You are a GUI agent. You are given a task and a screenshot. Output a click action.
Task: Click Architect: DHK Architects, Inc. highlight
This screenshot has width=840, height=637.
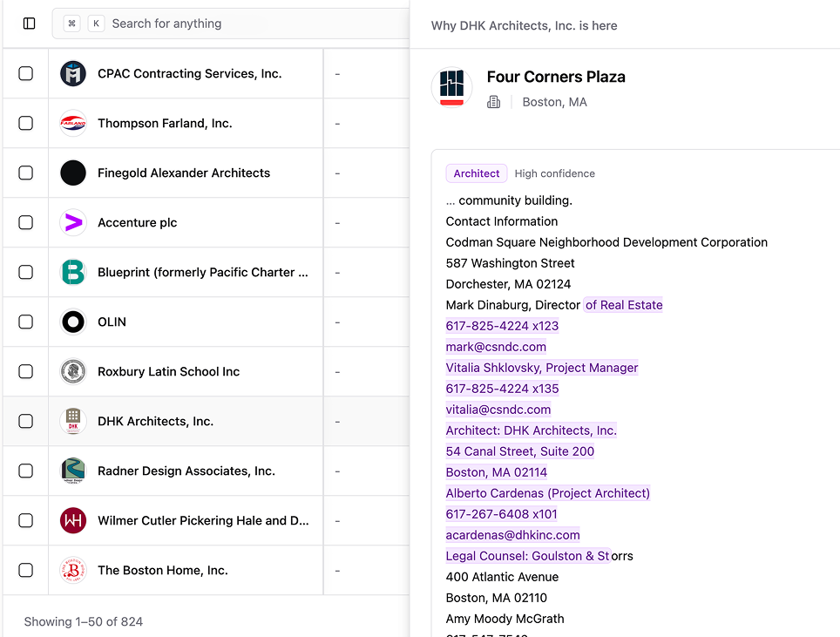532,430
